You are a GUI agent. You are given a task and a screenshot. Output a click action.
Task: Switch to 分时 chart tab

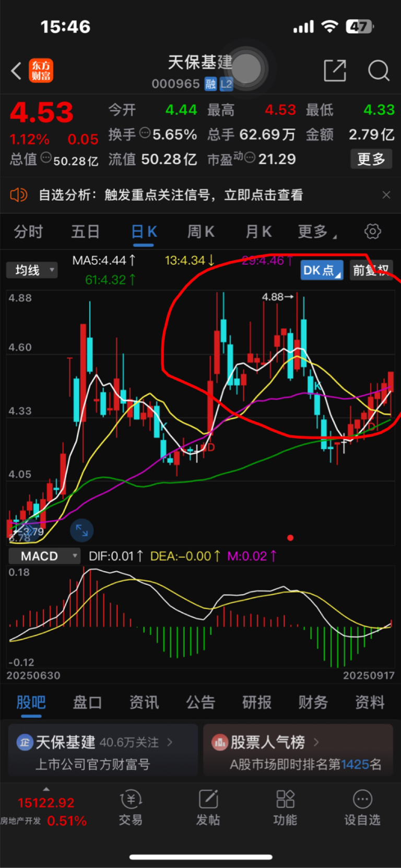pos(28,232)
